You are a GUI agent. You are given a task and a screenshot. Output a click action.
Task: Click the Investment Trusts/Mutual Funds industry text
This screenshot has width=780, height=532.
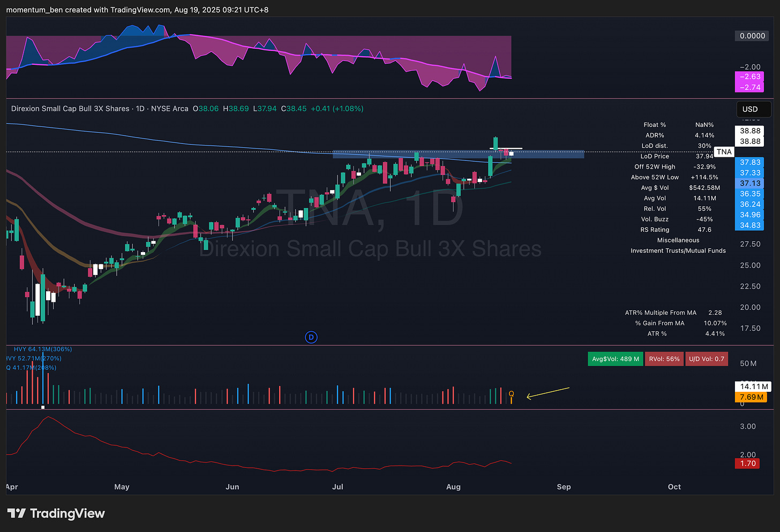(678, 250)
